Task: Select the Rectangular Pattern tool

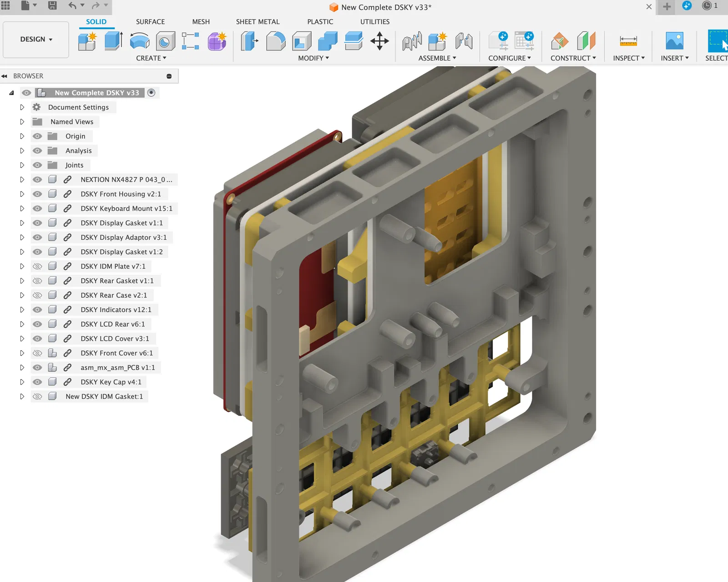Action: pos(191,41)
